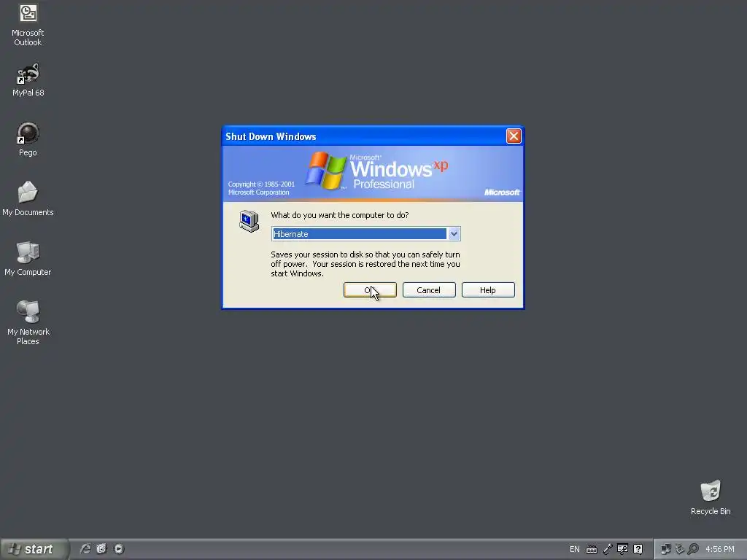Screen dimensions: 747x560
Task: Click the Help button in shutdown dialog
Action: (488, 290)
